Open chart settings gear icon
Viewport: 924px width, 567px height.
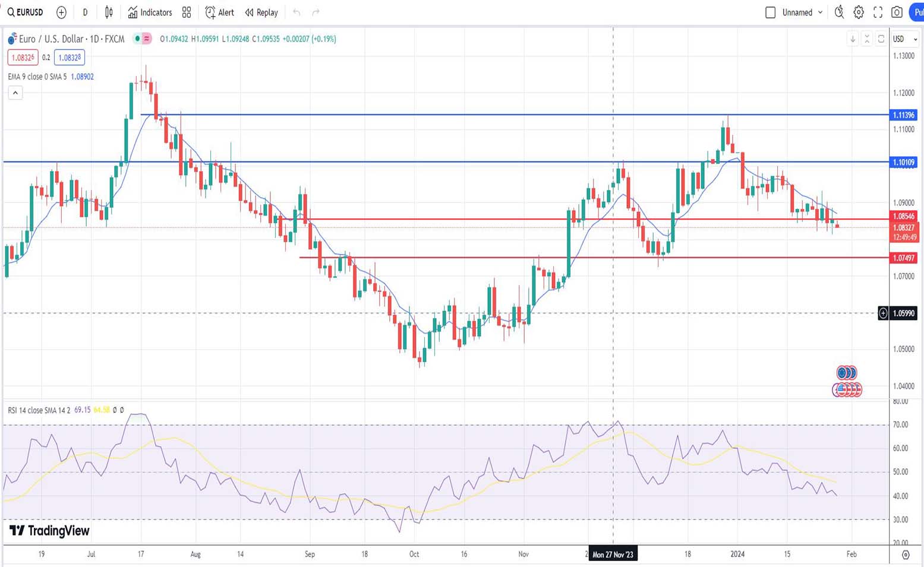(x=859, y=12)
